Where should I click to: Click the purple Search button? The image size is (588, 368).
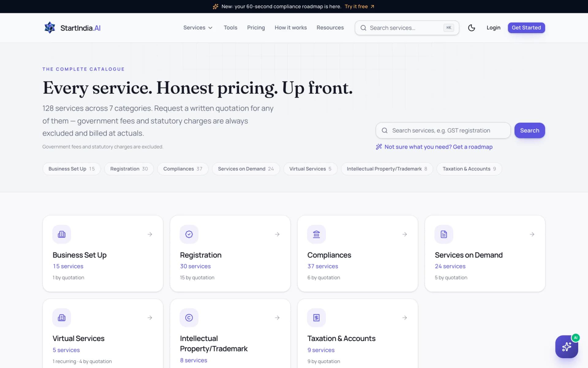tap(530, 130)
